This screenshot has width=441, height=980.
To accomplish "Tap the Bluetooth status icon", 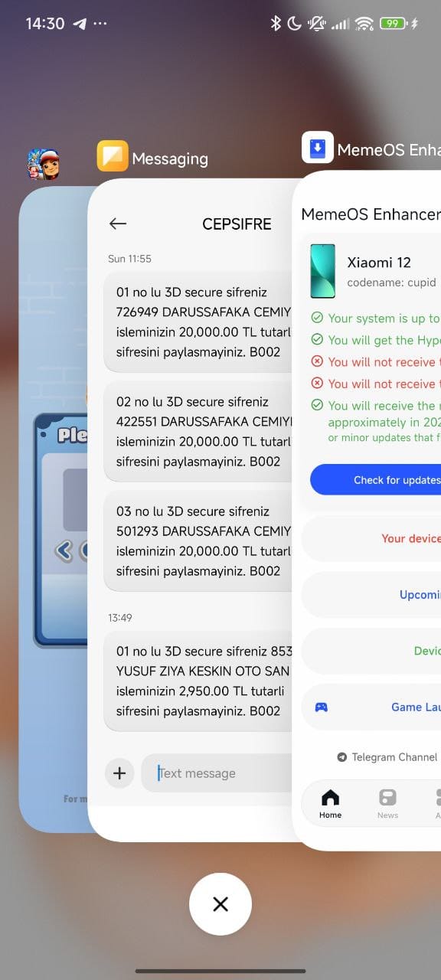I will [x=276, y=24].
